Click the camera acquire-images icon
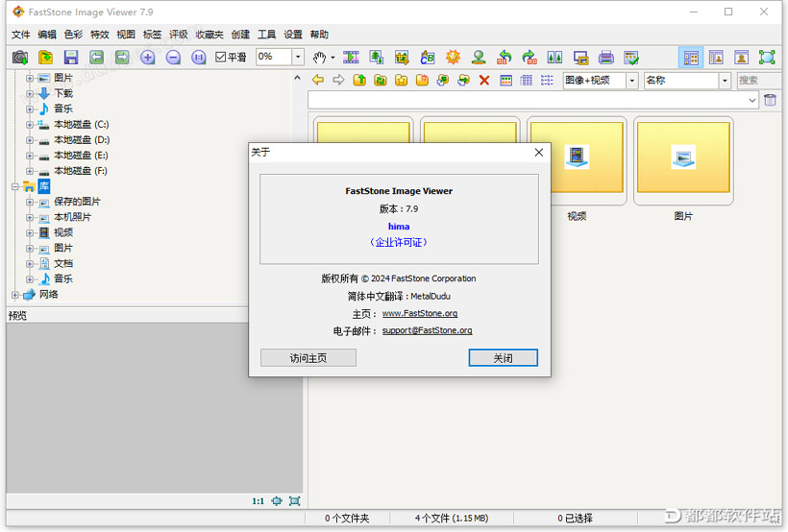 click(20, 58)
